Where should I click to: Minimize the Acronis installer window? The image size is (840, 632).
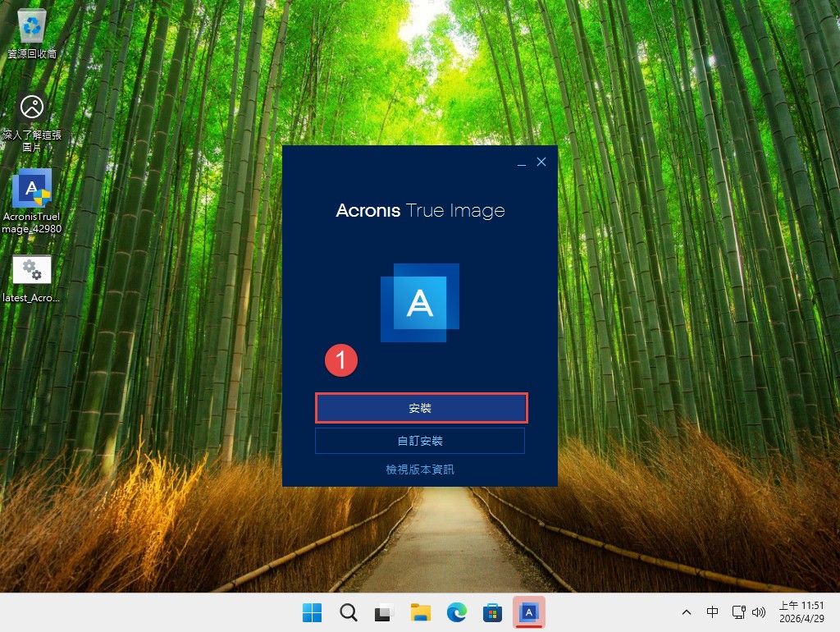click(522, 163)
